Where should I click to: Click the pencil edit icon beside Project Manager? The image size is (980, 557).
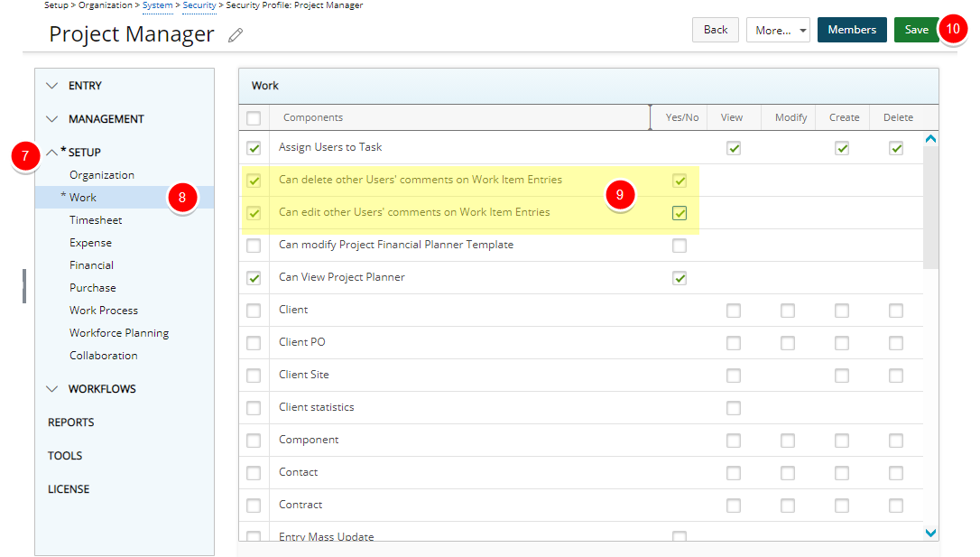(236, 35)
